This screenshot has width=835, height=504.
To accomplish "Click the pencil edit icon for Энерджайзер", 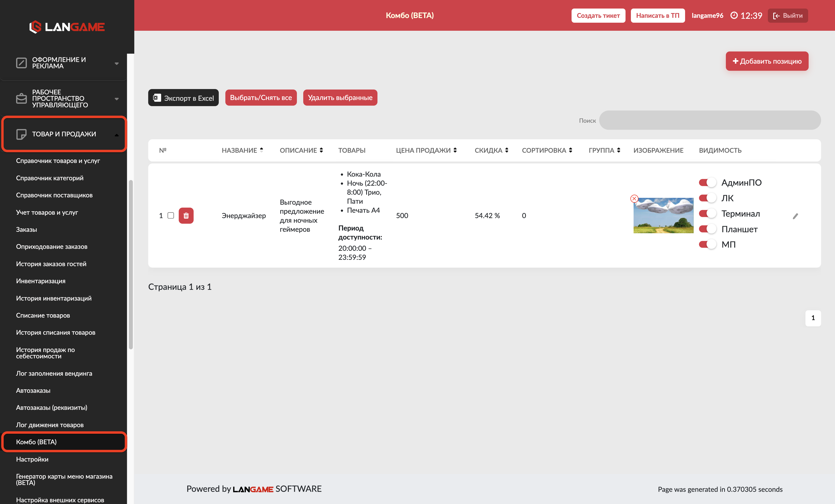I will (795, 216).
